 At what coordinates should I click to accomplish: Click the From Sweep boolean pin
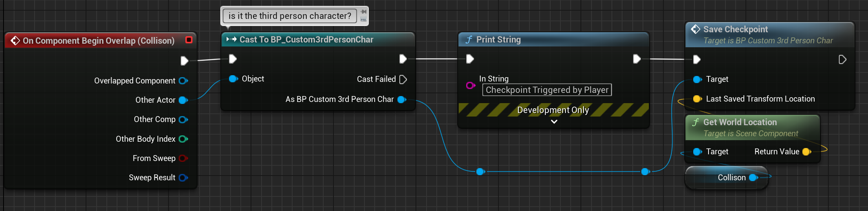183,158
